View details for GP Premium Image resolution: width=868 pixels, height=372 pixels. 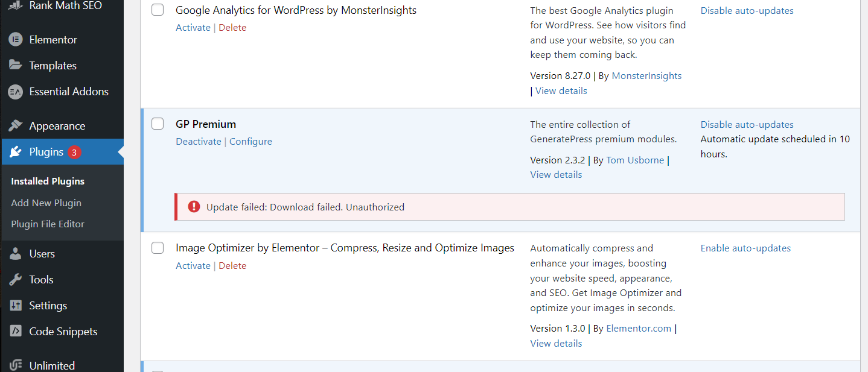(556, 175)
